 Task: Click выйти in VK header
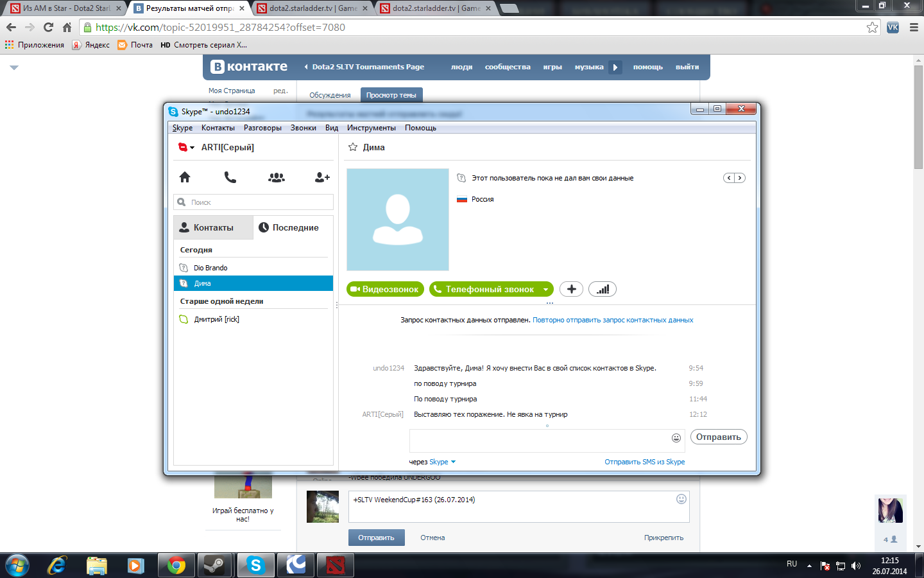(687, 67)
